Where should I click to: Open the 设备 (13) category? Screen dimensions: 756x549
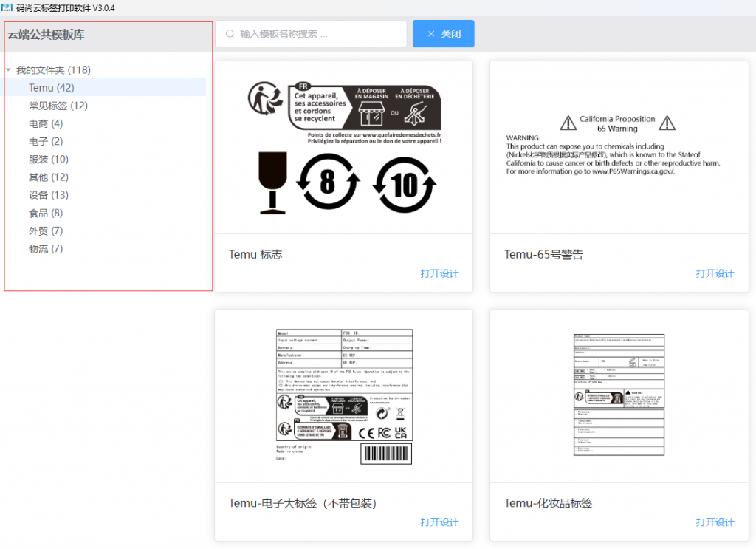click(x=49, y=195)
